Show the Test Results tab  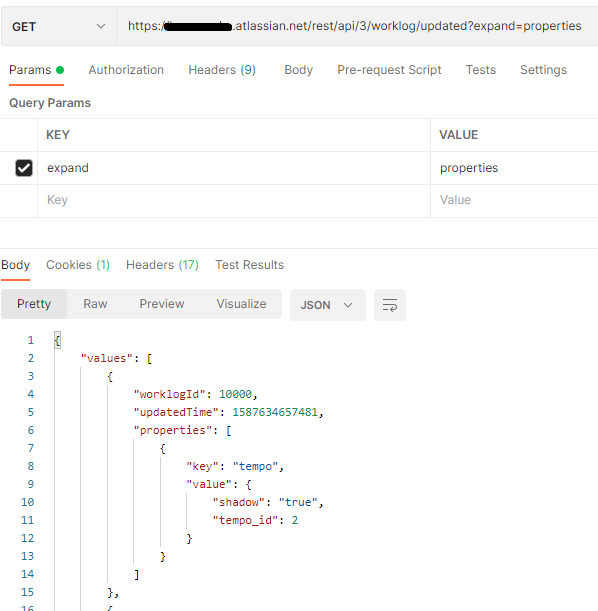(x=250, y=265)
